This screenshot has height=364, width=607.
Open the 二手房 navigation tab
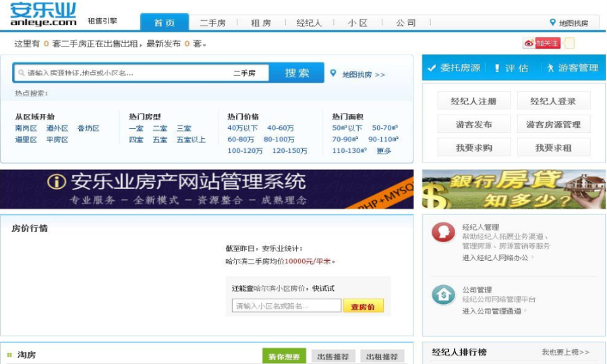coord(213,23)
